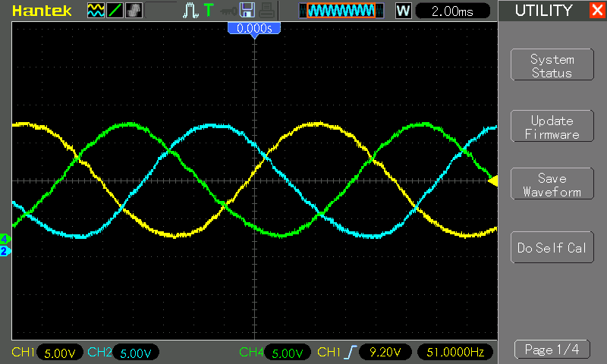Click the CH1 trigger source label
The image size is (607, 364).
tap(329, 352)
